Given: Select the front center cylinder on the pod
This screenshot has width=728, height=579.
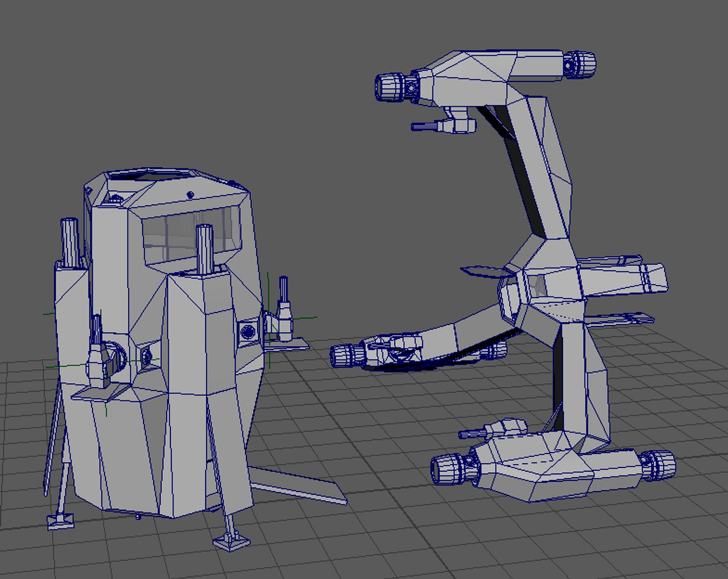Looking at the screenshot, I should tap(205, 248).
